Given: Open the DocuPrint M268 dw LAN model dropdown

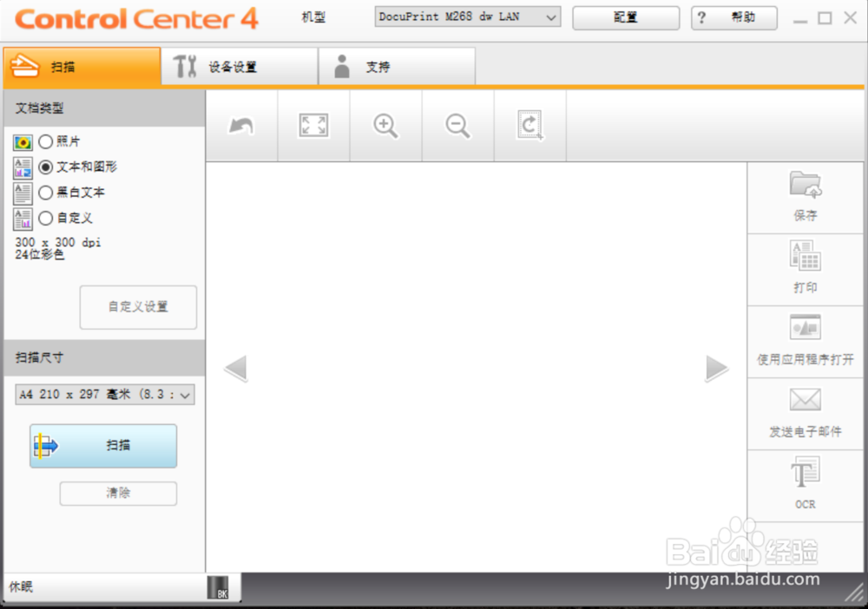Looking at the screenshot, I should pos(468,17).
